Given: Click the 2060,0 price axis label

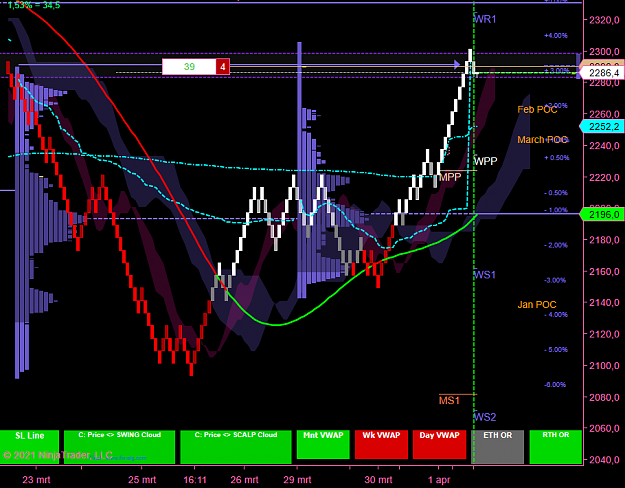Looking at the screenshot, I should pos(604,428).
